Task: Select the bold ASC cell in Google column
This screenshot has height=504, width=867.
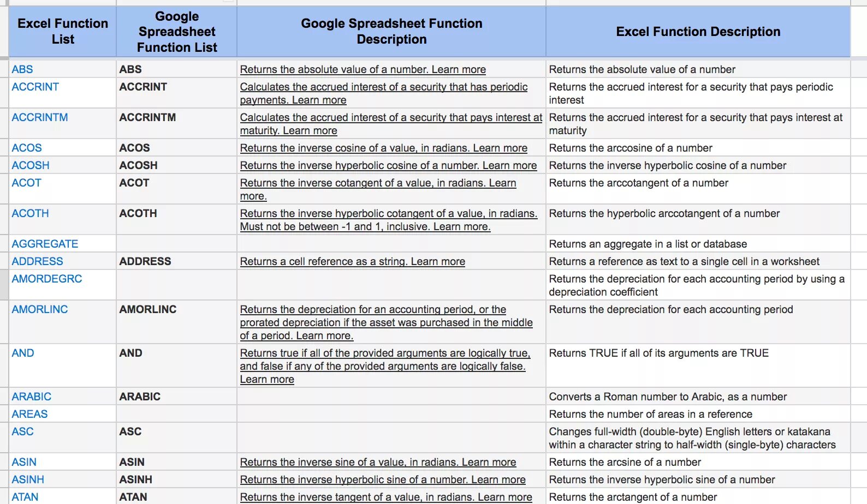Action: tap(177, 437)
